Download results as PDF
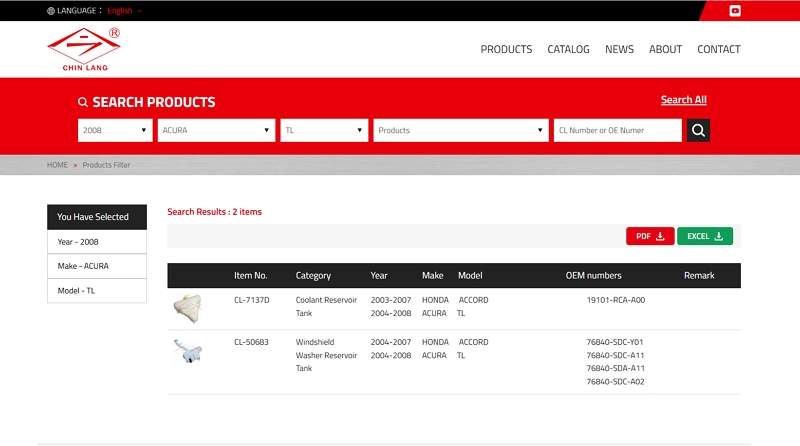The width and height of the screenshot is (800, 446). point(650,236)
